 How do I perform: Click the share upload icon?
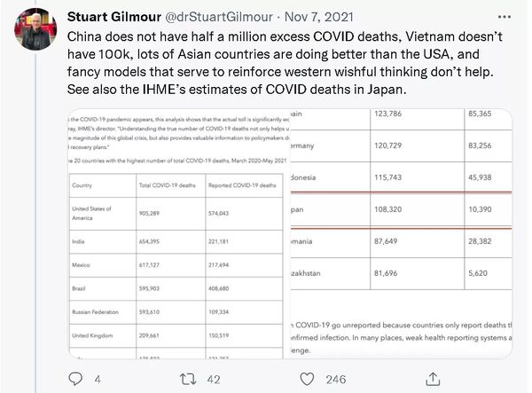[431, 379]
